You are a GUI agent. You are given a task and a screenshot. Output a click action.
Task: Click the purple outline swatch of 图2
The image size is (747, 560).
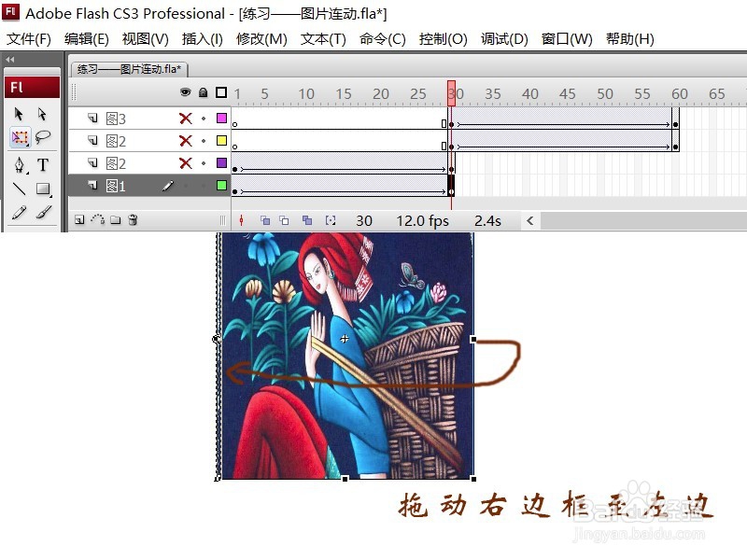click(221, 162)
